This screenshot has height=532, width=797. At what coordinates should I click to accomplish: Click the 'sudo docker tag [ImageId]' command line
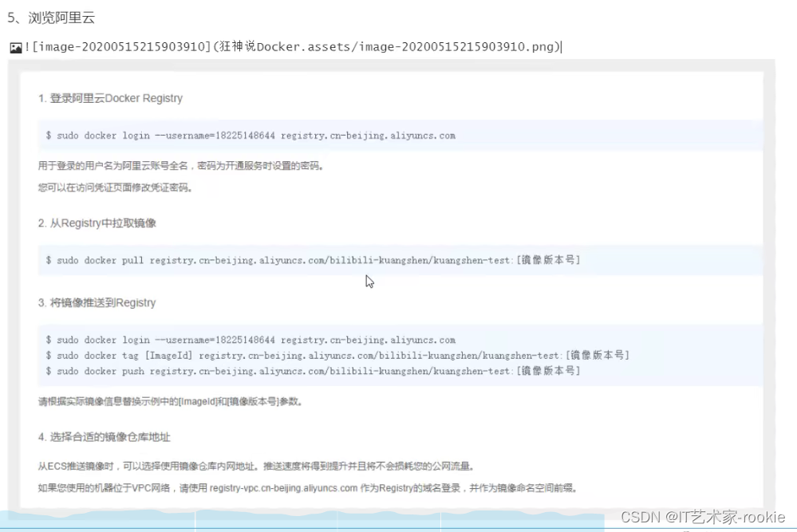point(337,355)
